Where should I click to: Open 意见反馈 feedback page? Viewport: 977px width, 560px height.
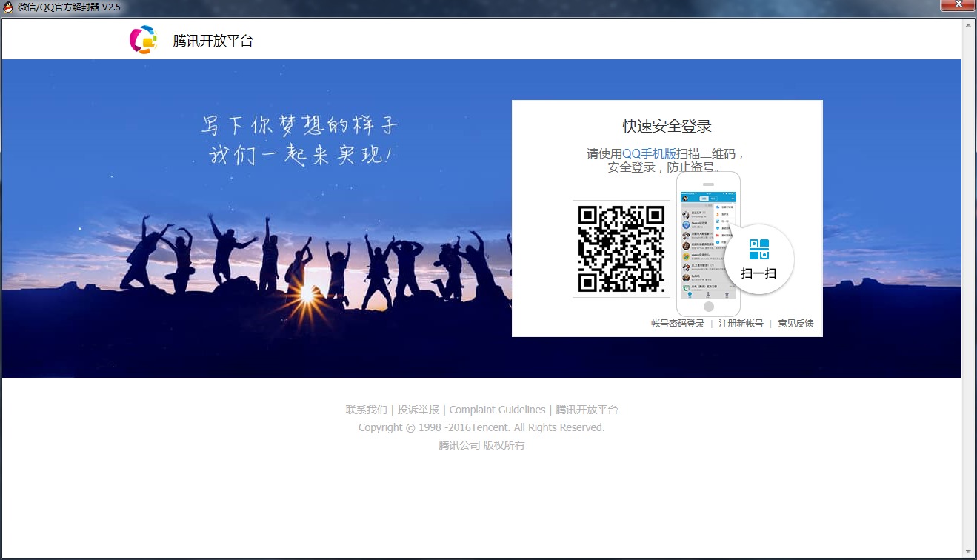(795, 324)
